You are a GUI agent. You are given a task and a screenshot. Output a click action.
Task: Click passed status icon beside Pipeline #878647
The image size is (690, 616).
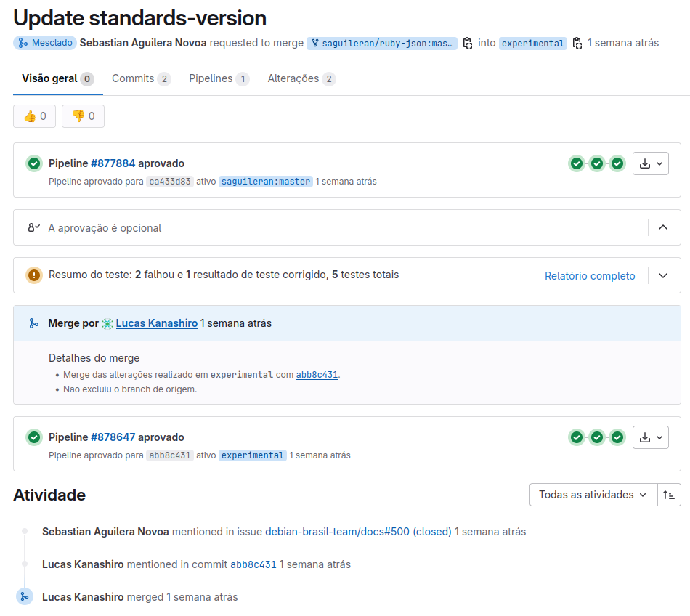pos(34,437)
